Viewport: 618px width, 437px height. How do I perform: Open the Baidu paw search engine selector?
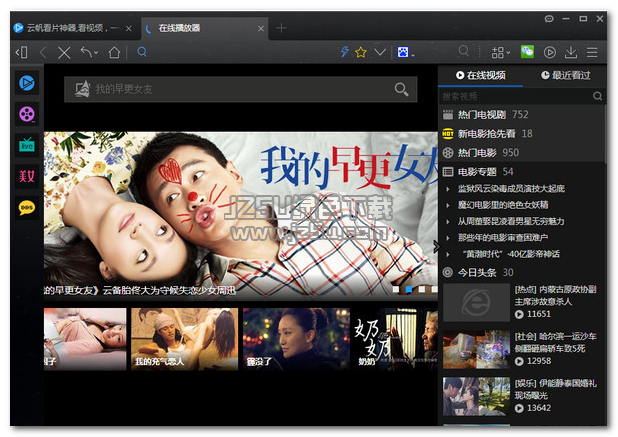tap(406, 52)
